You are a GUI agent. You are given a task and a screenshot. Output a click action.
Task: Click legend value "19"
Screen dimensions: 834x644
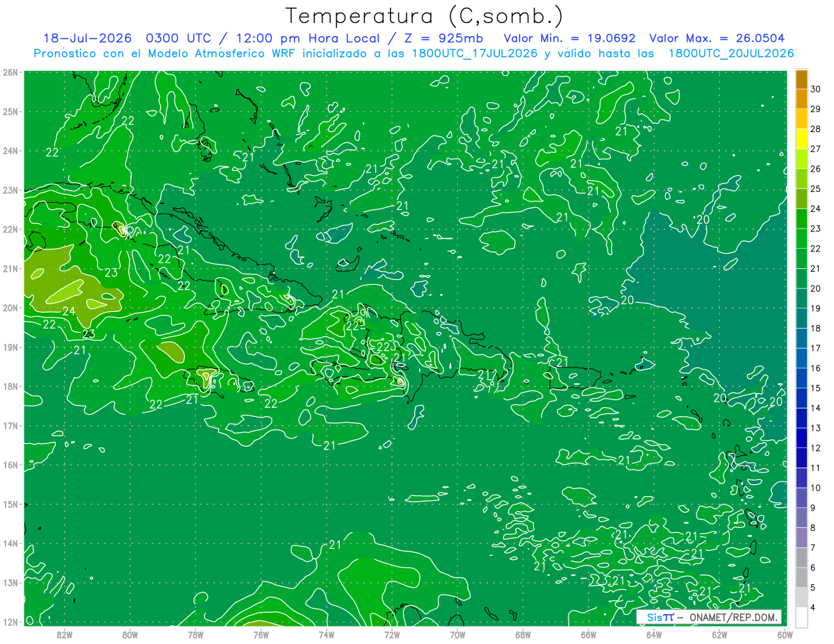click(x=816, y=308)
